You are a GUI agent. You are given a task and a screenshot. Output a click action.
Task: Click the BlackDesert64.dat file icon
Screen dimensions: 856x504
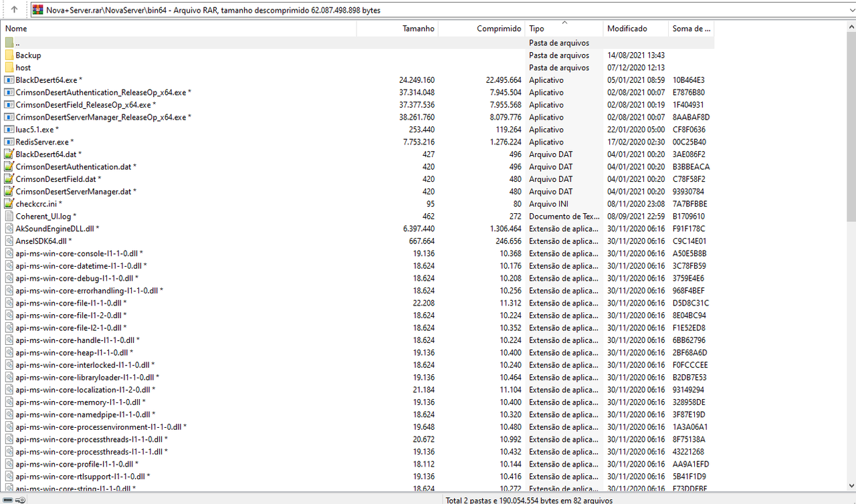click(9, 154)
